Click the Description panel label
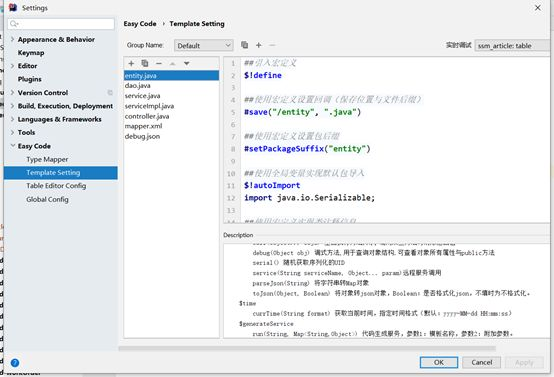The image size is (554, 377). coord(238,235)
